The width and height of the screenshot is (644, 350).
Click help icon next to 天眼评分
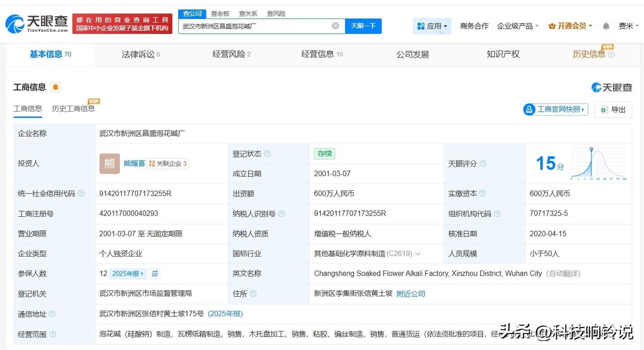483,163
